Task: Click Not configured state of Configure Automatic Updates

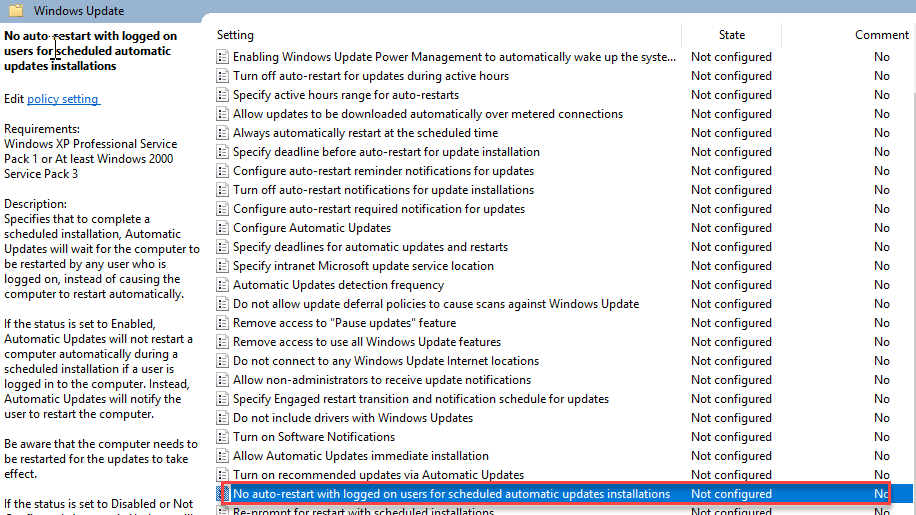Action: pos(731,228)
